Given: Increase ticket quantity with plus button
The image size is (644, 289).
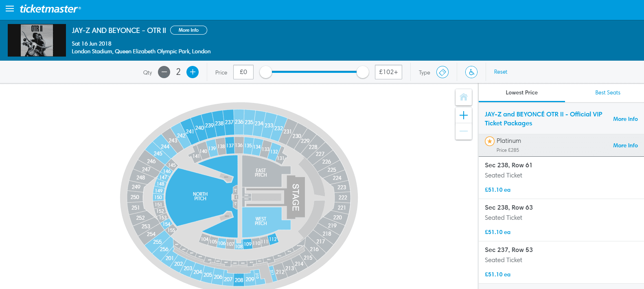Looking at the screenshot, I should coord(193,72).
